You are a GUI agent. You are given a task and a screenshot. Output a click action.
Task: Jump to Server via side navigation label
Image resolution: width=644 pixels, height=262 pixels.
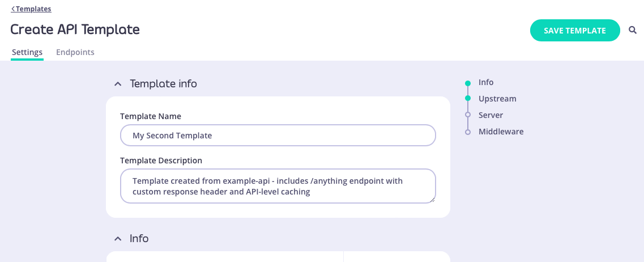pos(491,115)
